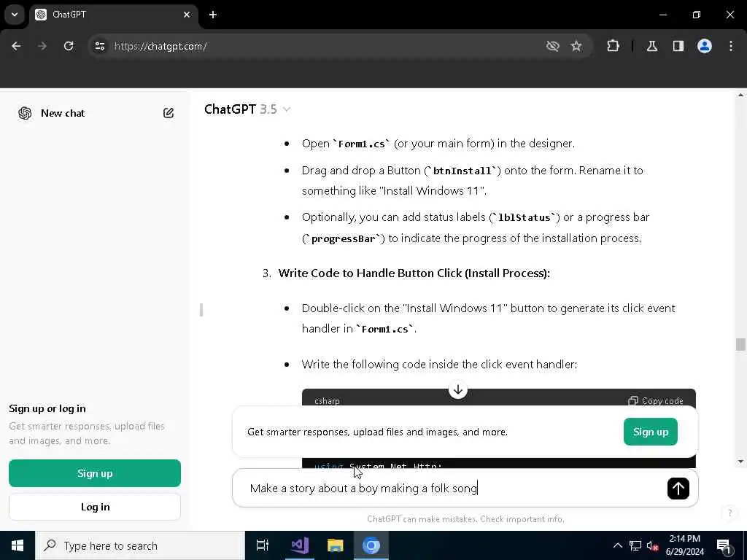Click the 'Write Code to Handle Button Click' heading
This screenshot has height=560, width=747.
(x=414, y=273)
